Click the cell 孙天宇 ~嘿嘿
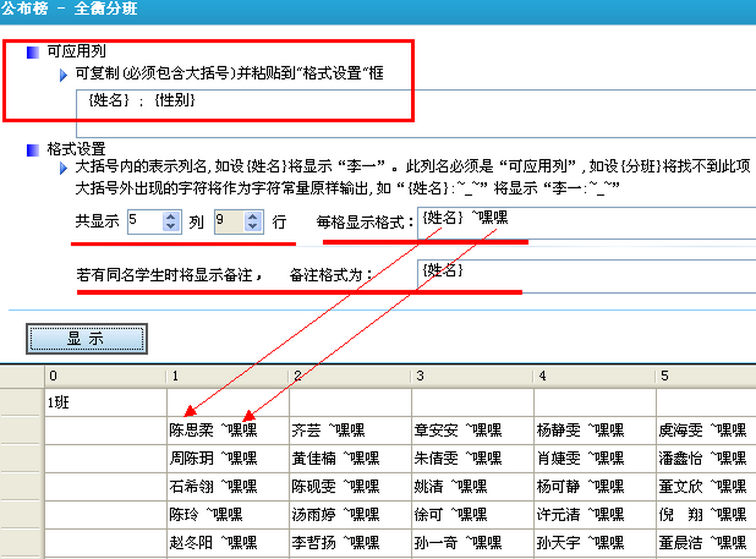Screen dimensions: 756x559 [595, 542]
